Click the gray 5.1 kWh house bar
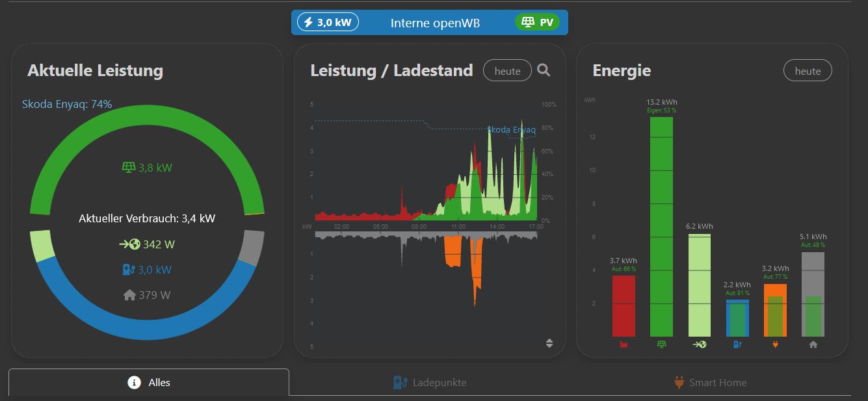The width and height of the screenshot is (868, 401). tap(813, 294)
